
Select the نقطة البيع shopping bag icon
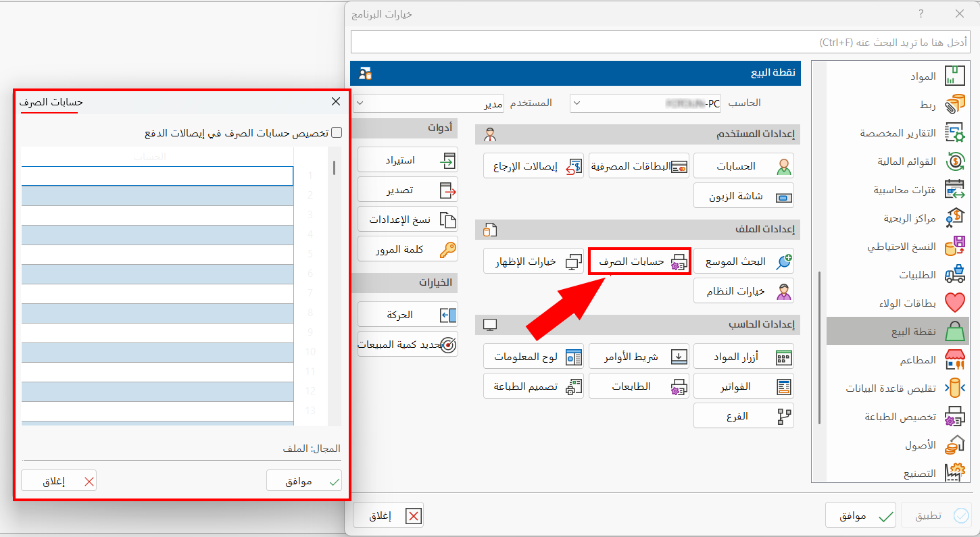pos(955,330)
